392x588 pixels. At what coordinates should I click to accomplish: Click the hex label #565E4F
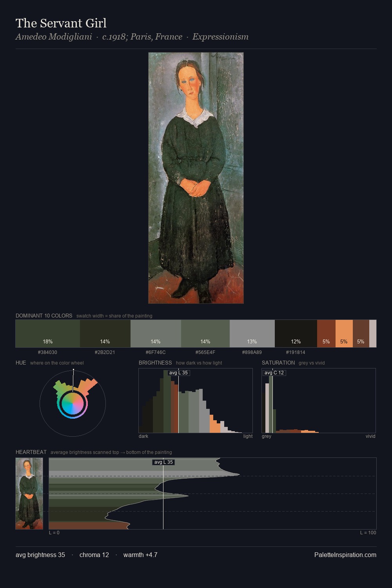tap(205, 352)
